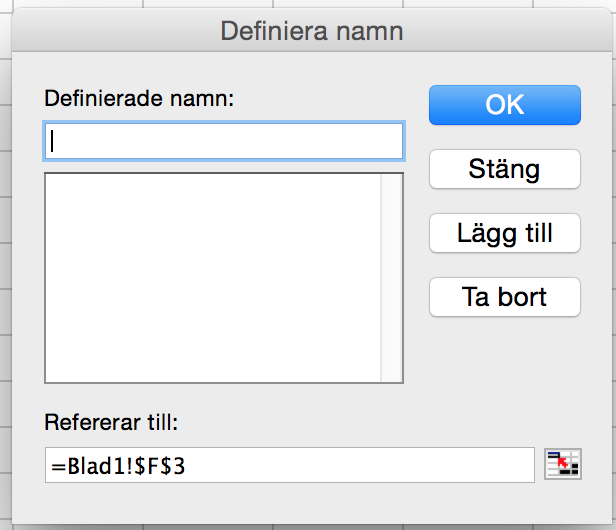Click the names list vertical scrollbar track
The height and width of the screenshot is (530, 616).
(x=391, y=278)
